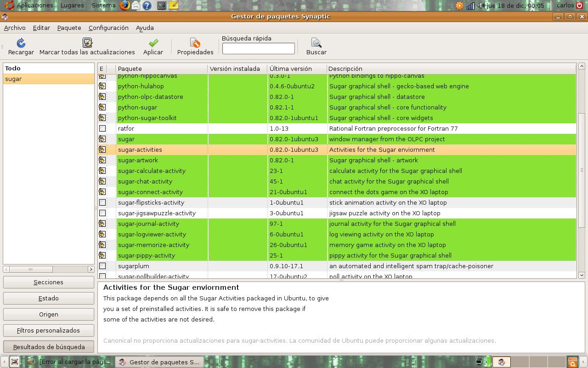The width and height of the screenshot is (588, 368).
Task: Toggle mark for sugar-calculate-activity
Action: tap(102, 171)
